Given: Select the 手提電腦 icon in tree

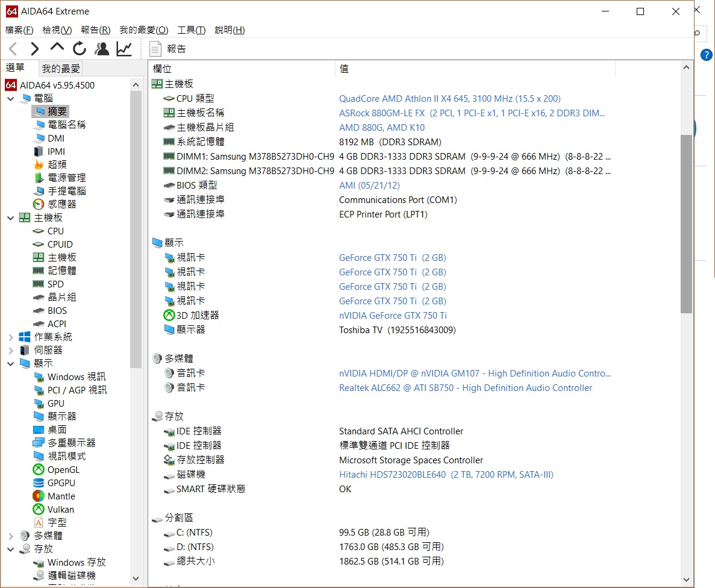Looking at the screenshot, I should [x=39, y=191].
